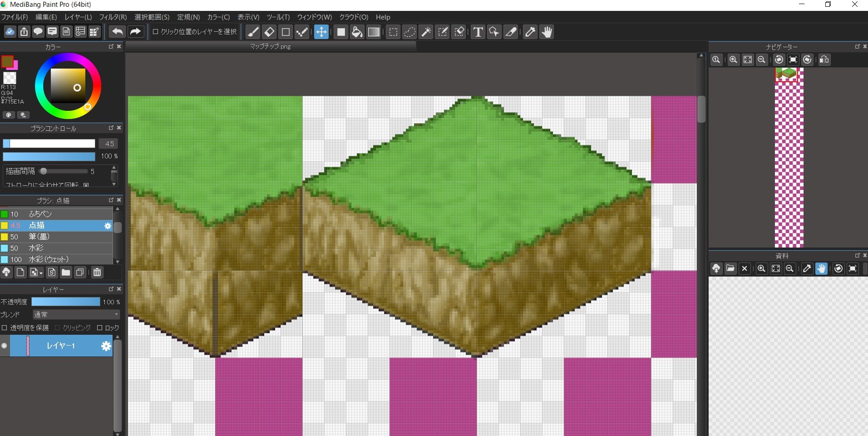Screen dimensions: 868x436
Task: Click the cloud save icon
Action: (10, 32)
